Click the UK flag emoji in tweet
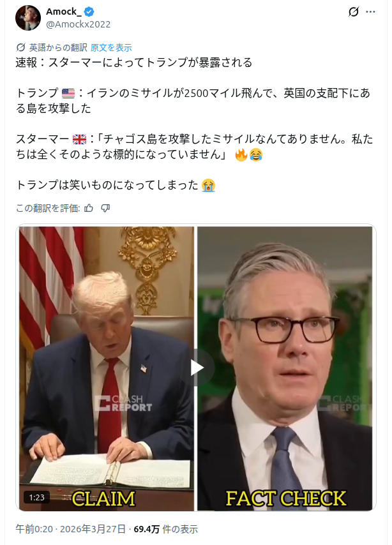Image resolution: width=392 pixels, height=545 pixels. [79, 139]
